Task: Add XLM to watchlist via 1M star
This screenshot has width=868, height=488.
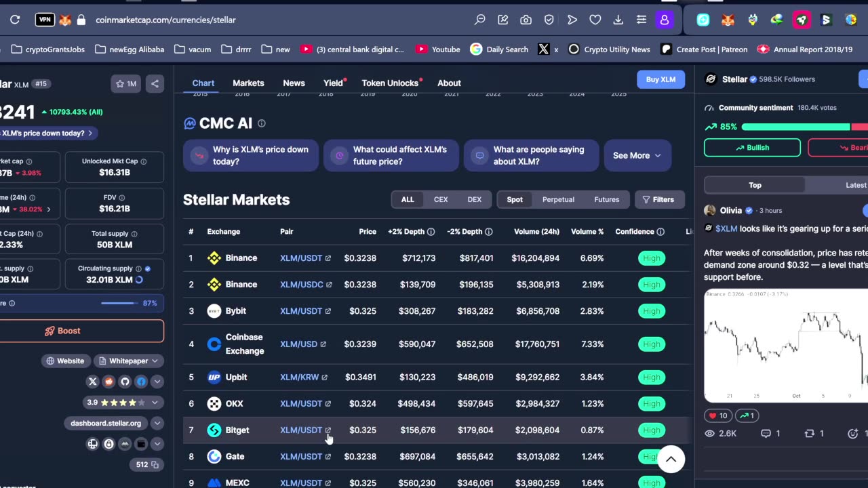Action: [126, 83]
